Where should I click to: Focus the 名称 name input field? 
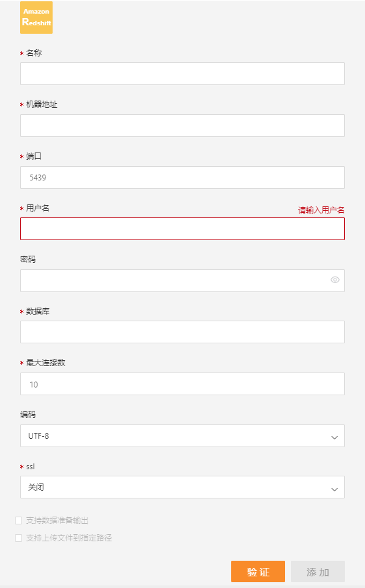[182, 73]
